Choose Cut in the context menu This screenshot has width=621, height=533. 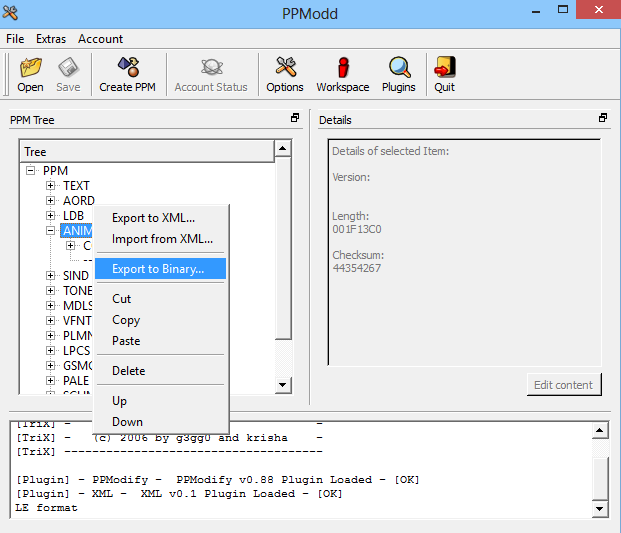(x=161, y=299)
